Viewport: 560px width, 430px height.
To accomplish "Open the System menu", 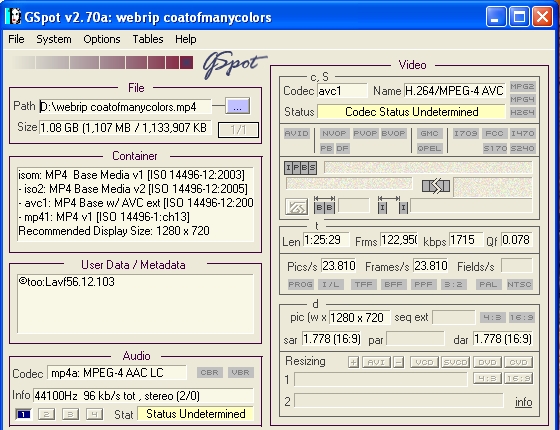I will 54,39.
